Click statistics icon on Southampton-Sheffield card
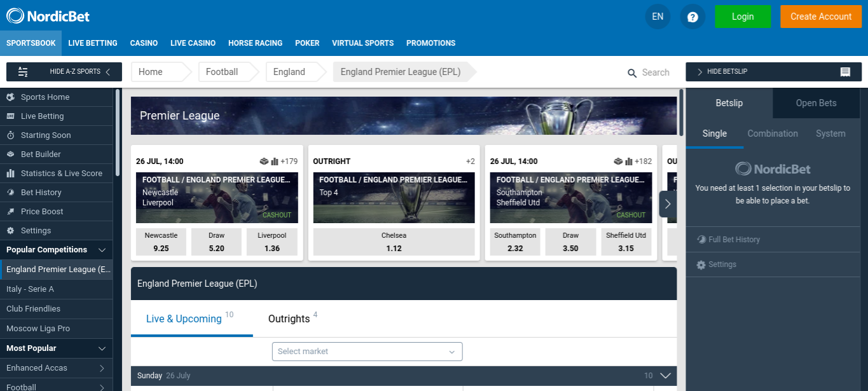Viewport: 868px width, 391px height. coord(629,161)
